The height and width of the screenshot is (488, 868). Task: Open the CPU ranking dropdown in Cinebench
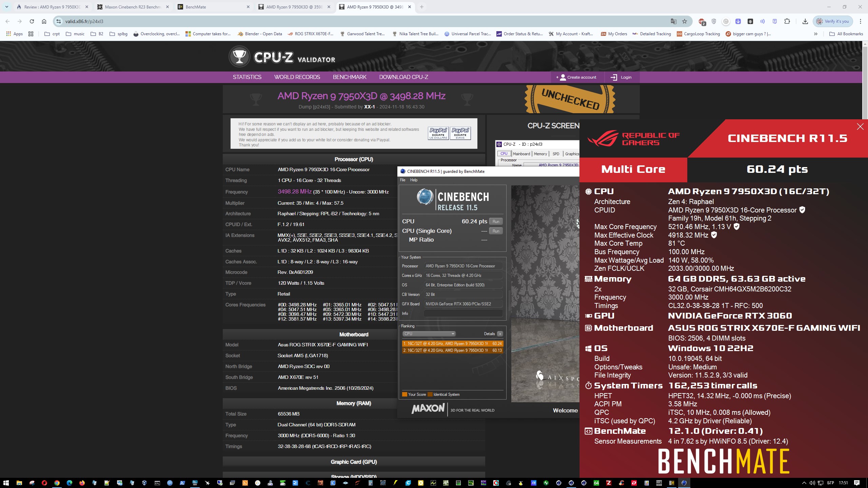point(429,334)
